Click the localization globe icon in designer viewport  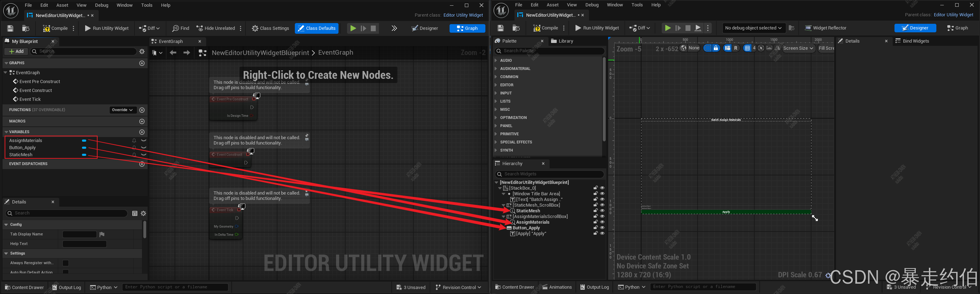(684, 48)
